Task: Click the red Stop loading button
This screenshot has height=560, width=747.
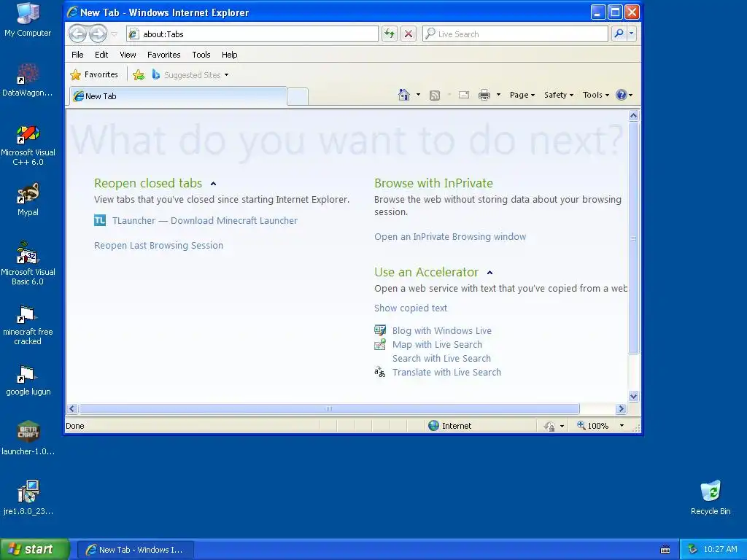Action: [409, 34]
